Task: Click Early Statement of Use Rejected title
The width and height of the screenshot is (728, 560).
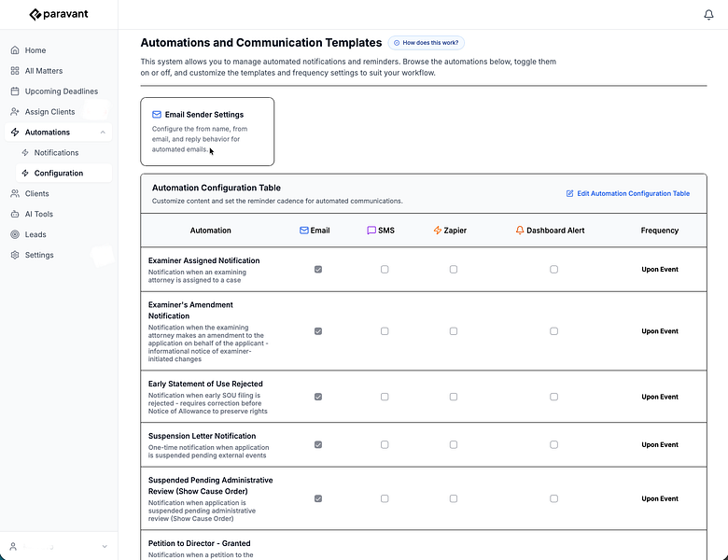Action: 205,384
